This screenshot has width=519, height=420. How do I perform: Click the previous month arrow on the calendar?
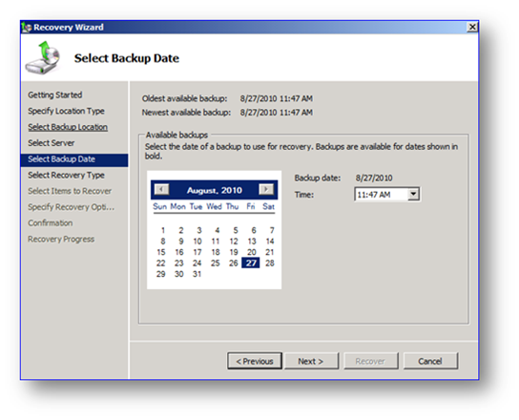[x=162, y=189]
